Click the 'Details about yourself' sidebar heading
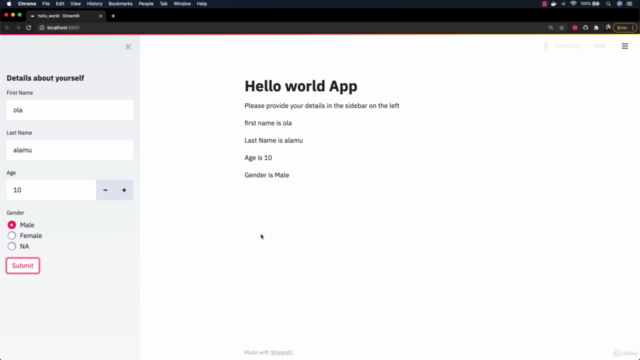Image resolution: width=640 pixels, height=360 pixels. coord(45,78)
